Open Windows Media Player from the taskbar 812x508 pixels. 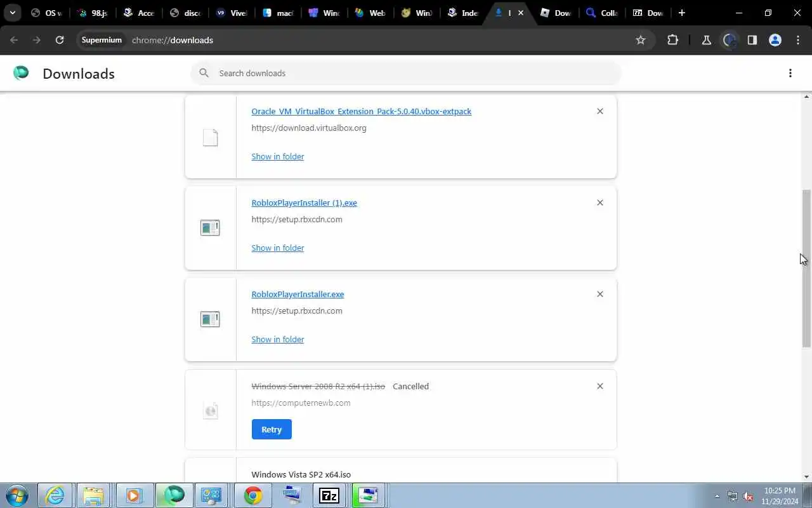[x=134, y=495]
